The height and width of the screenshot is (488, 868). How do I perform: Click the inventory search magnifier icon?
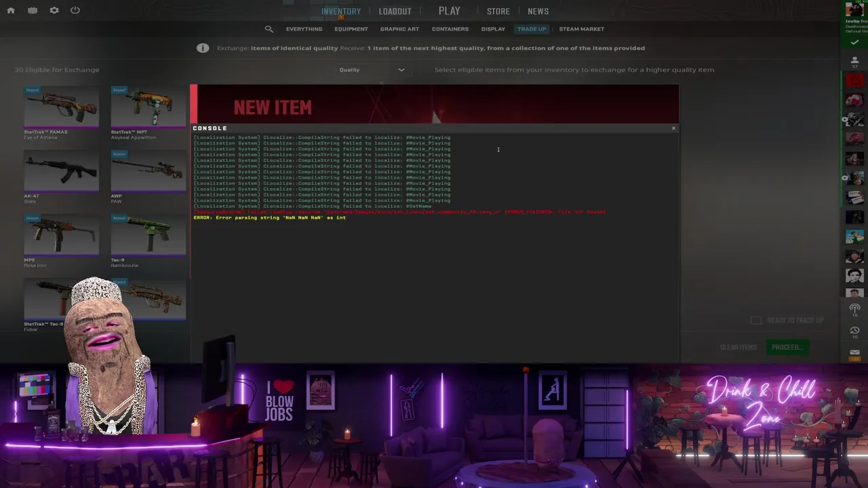pyautogui.click(x=269, y=29)
